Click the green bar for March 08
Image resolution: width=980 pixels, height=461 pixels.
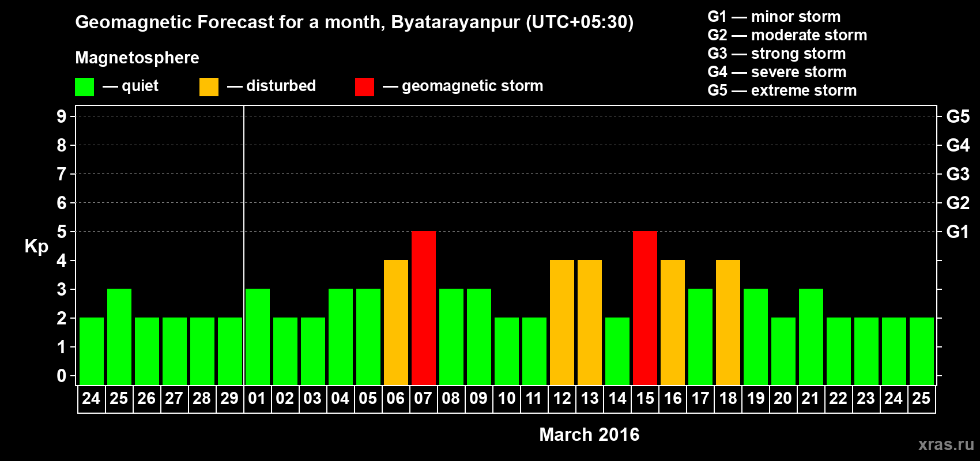(x=451, y=337)
